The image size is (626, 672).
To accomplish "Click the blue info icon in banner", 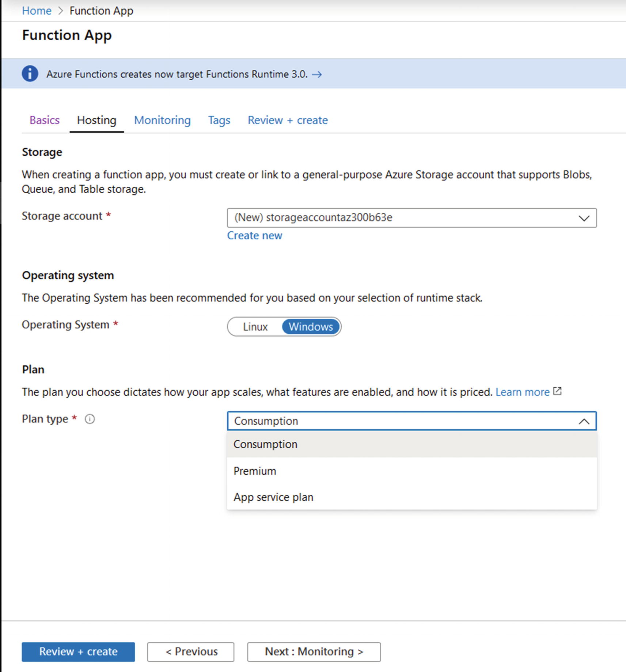I will [x=30, y=74].
